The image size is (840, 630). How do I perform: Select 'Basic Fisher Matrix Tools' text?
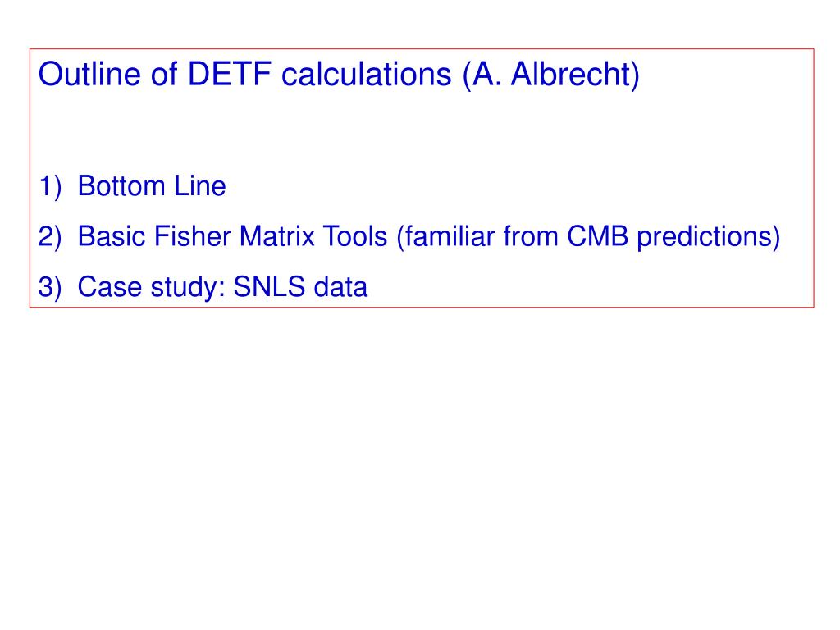232,237
